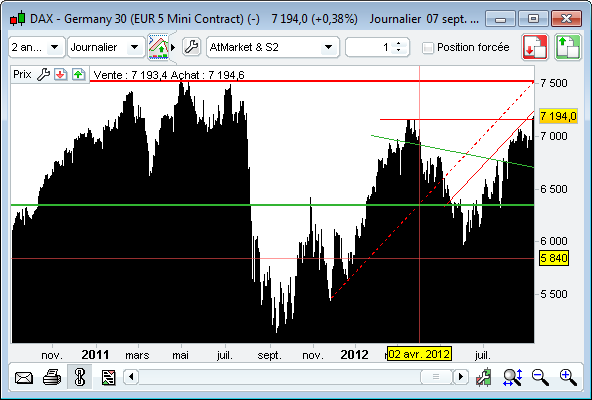Image resolution: width=592 pixels, height=400 pixels.
Task: Expand the small arrow beside trading systems icon
Action: tap(173, 48)
